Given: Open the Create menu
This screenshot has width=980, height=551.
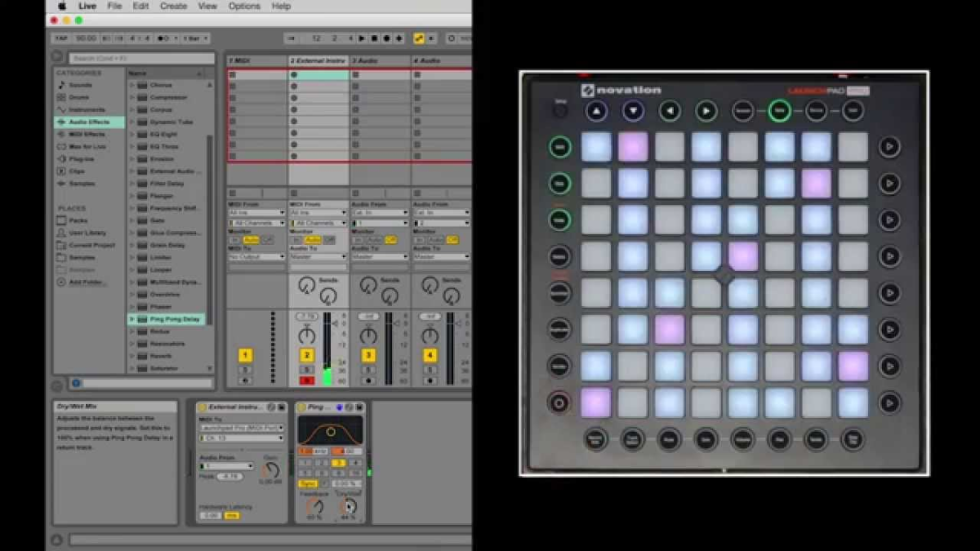Looking at the screenshot, I should [173, 6].
